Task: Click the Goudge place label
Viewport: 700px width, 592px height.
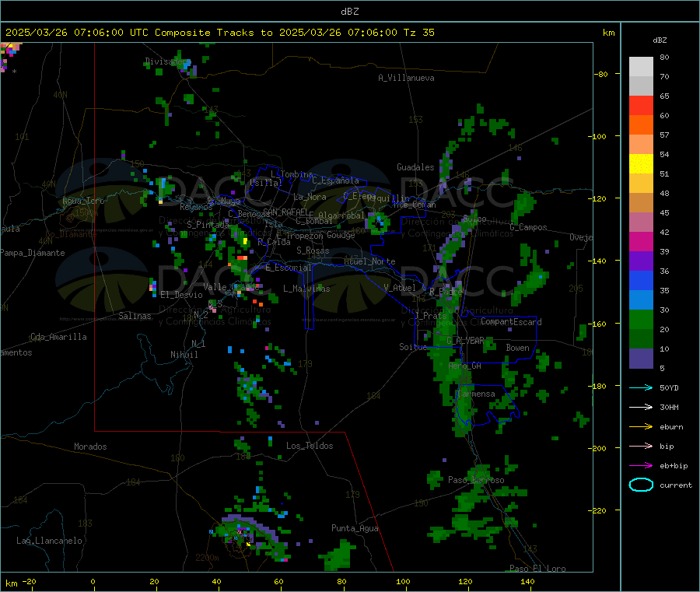Action: [x=341, y=235]
